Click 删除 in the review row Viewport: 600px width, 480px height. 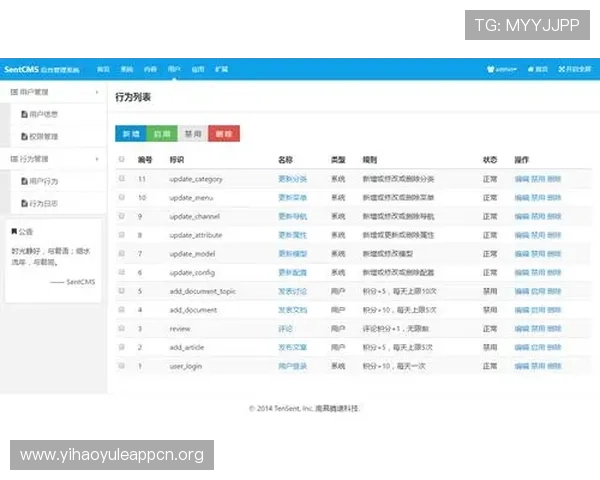554,329
